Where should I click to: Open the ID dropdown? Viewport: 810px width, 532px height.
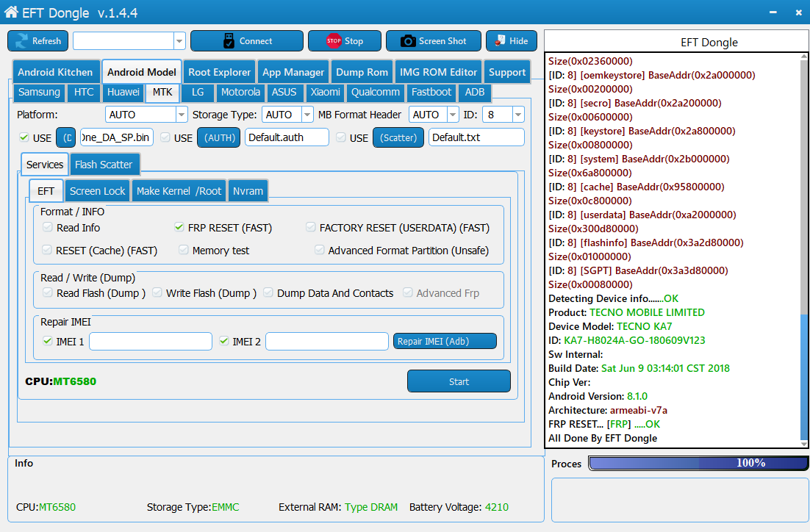point(518,115)
